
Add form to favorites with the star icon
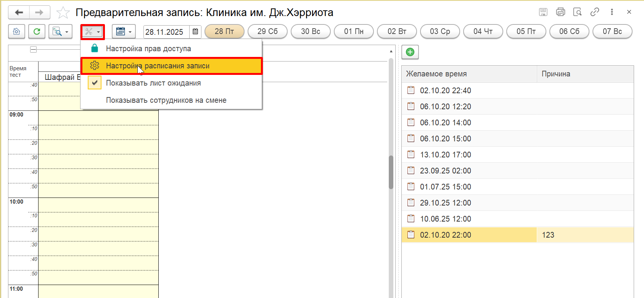(63, 13)
